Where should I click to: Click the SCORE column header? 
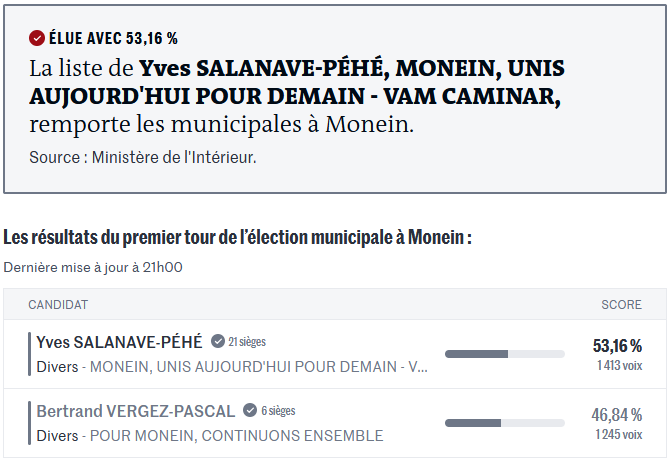click(x=621, y=304)
